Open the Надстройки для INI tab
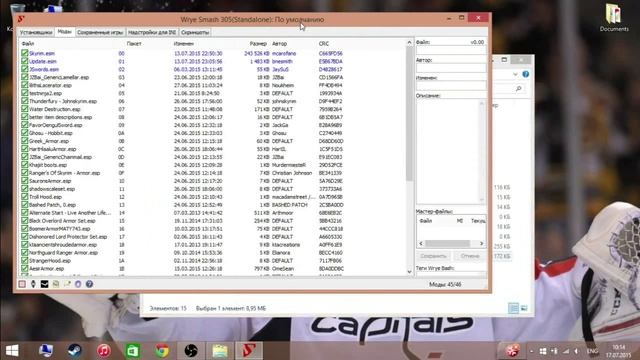The image size is (640, 360). (x=152, y=32)
